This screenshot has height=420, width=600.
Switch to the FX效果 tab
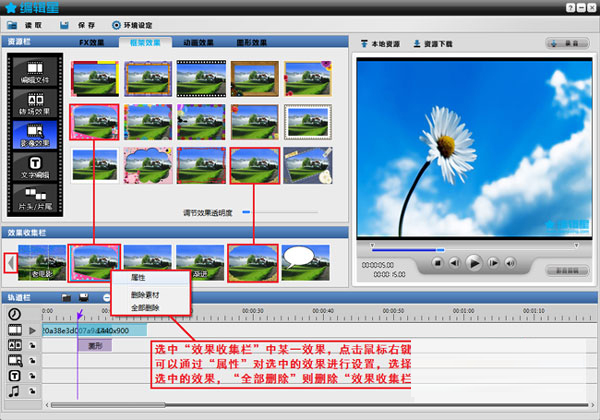92,42
